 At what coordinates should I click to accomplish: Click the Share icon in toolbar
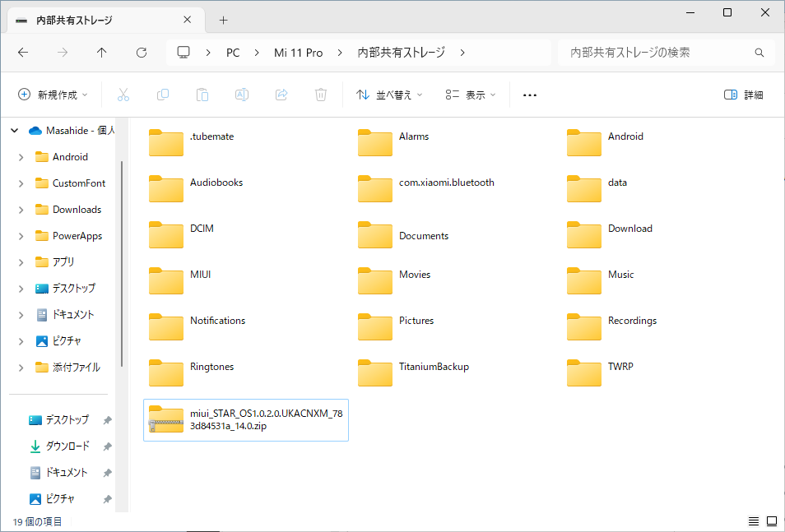point(281,95)
